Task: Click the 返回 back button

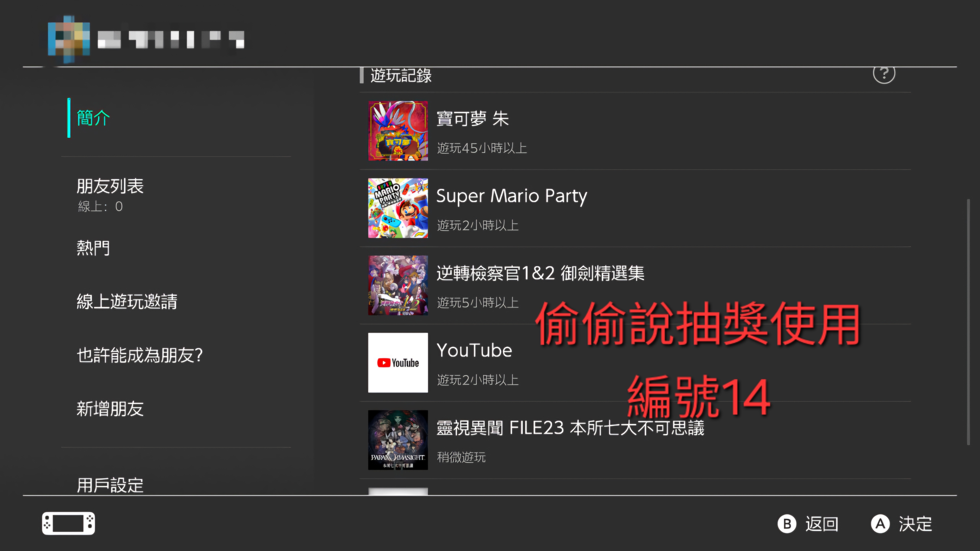Action: 808,524
